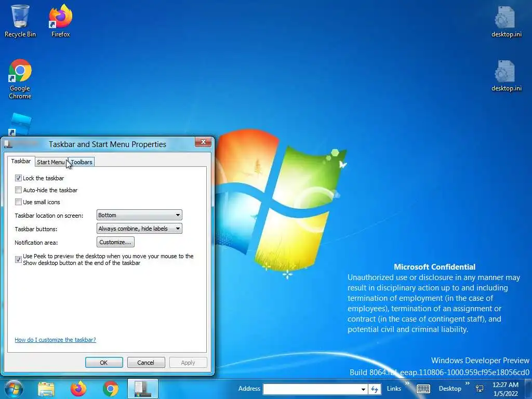
Task: Click OK in the properties dialog
Action: [x=104, y=362]
